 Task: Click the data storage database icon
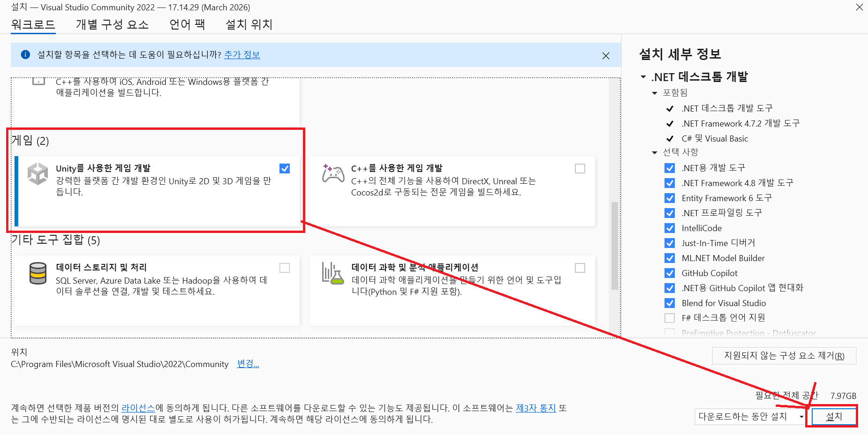pos(38,273)
